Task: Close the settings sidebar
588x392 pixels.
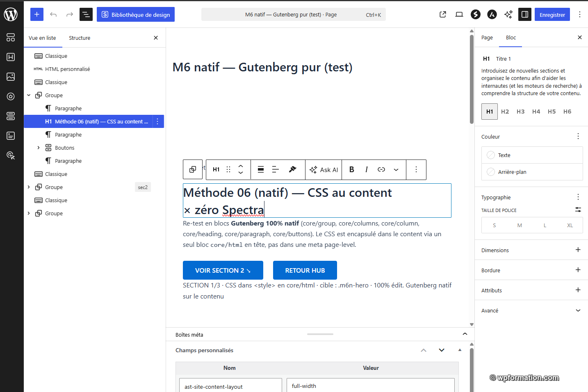Action: tap(580, 37)
